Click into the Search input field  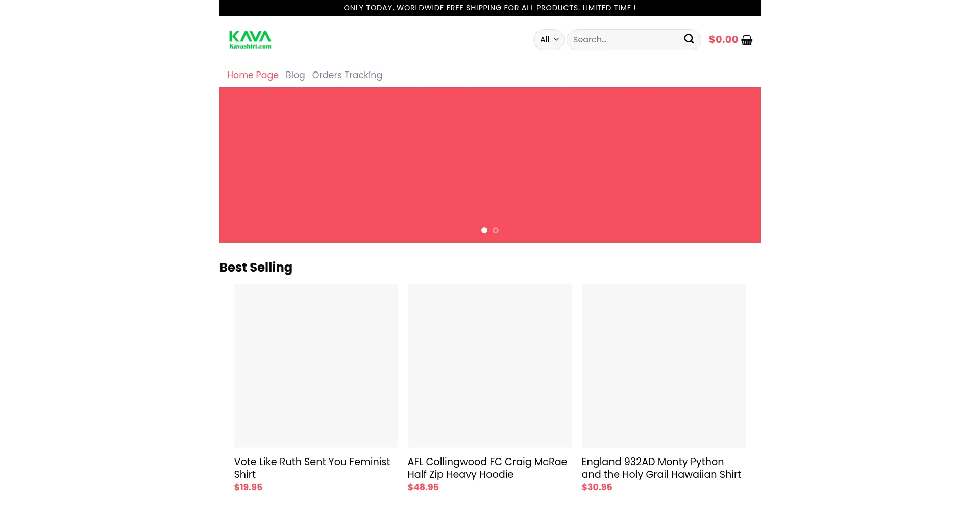(x=625, y=39)
